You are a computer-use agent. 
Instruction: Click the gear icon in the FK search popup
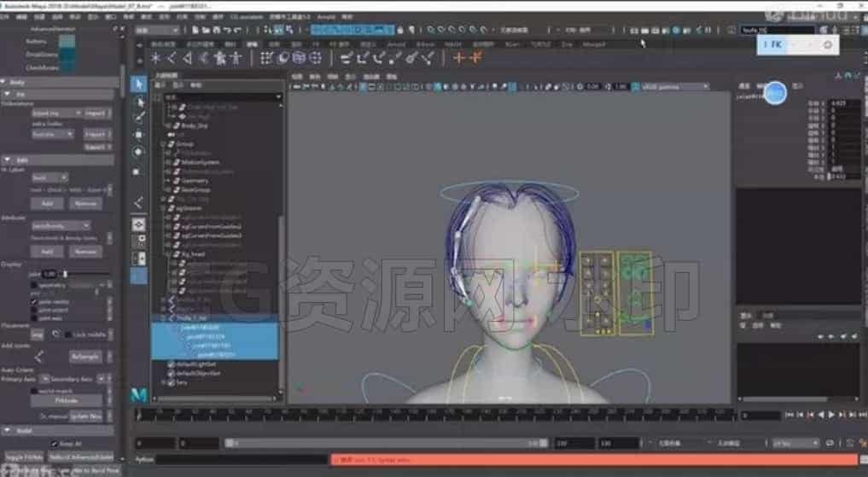(x=828, y=45)
